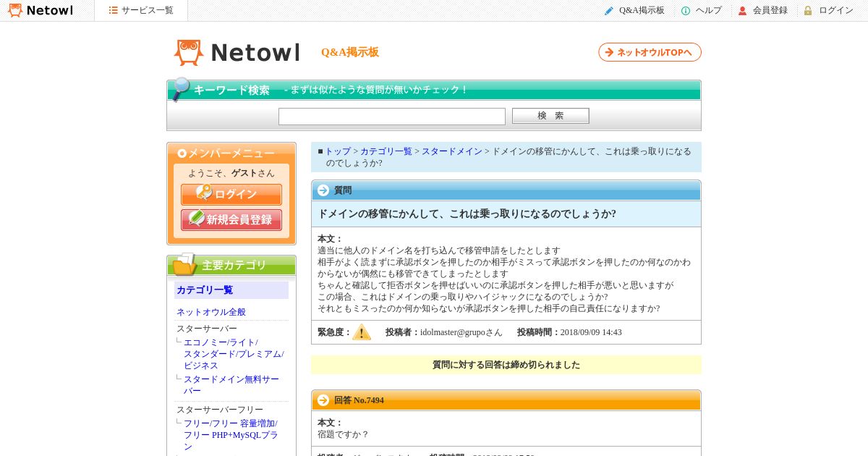868x456 pixels.
Task: Click arrow icon in 質問 header
Action: (x=323, y=190)
